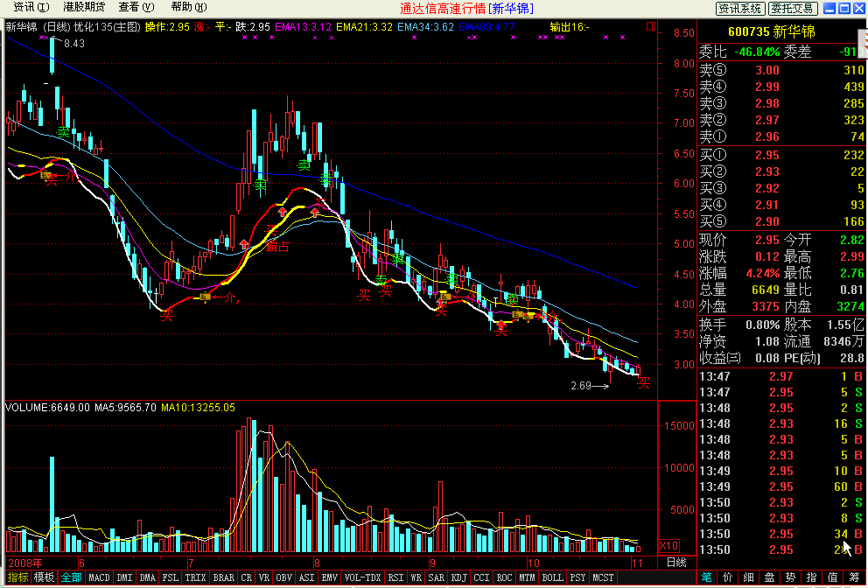
Task: Select the 全部 indicator tab
Action: click(71, 577)
